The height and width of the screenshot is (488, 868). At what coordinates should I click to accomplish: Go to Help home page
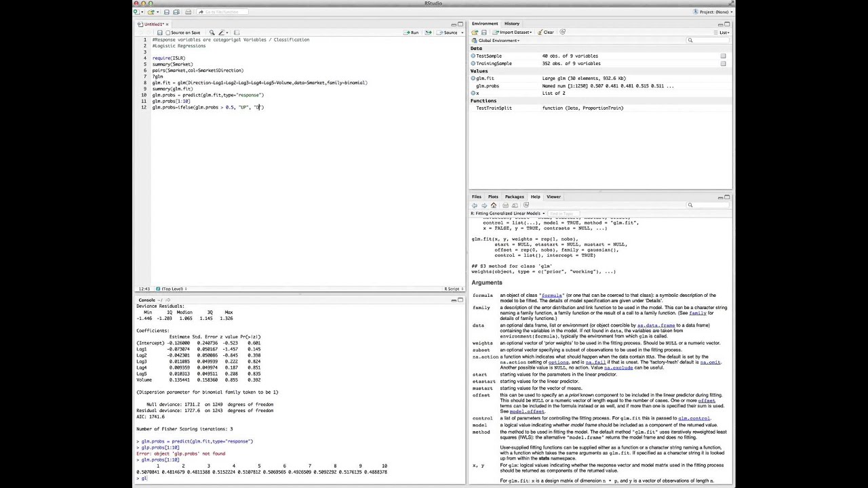(494, 205)
